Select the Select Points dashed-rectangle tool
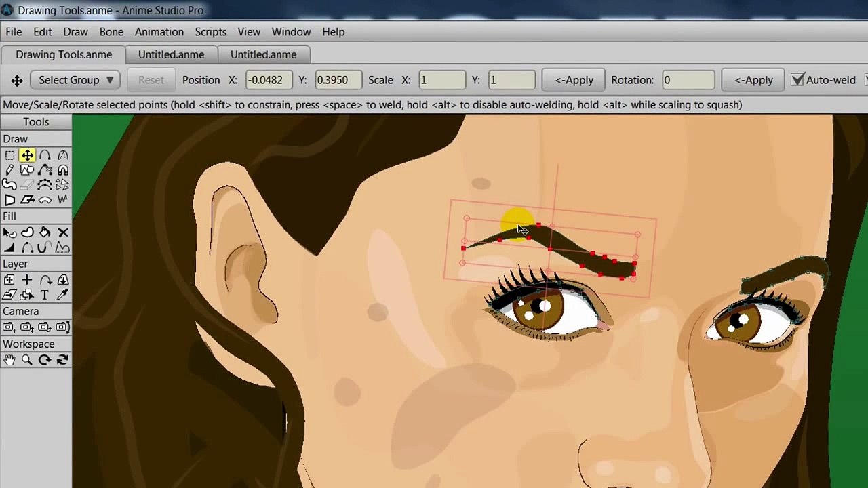The width and height of the screenshot is (868, 488). click(9, 155)
